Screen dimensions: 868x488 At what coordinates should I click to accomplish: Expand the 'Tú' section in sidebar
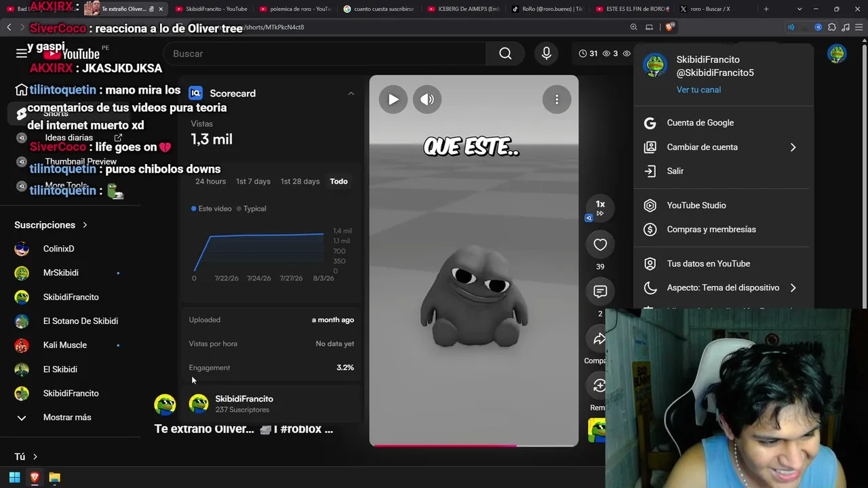[26, 457]
